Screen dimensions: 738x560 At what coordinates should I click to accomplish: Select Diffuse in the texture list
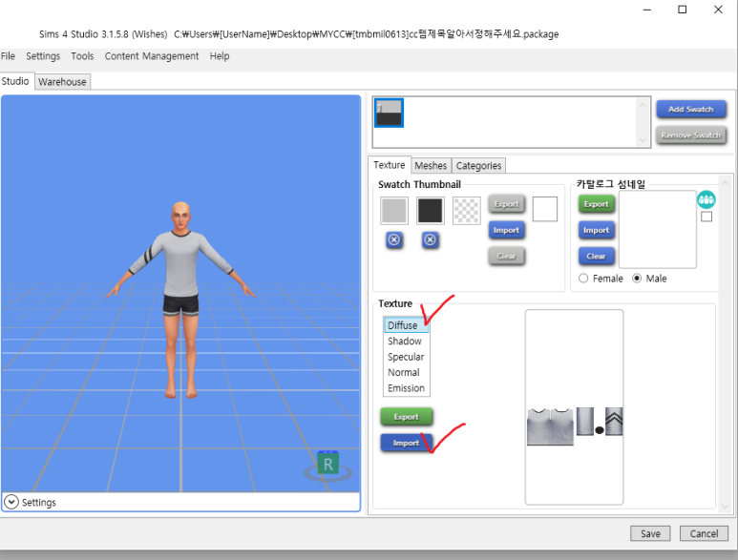pyautogui.click(x=406, y=325)
